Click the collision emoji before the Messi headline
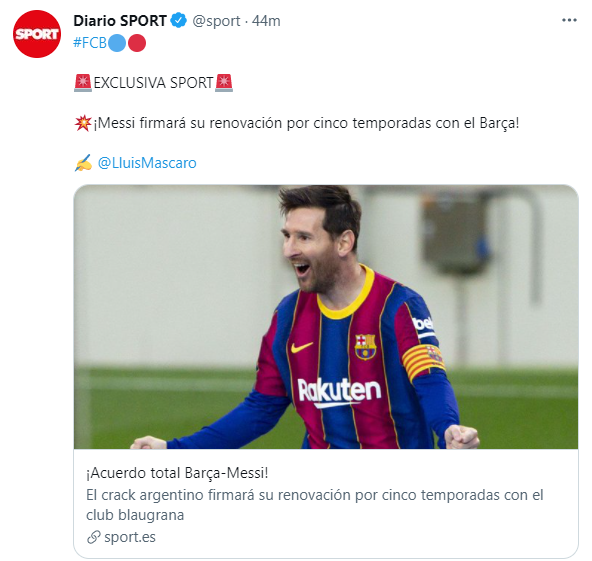This screenshot has height=561, width=592. pos(83,123)
